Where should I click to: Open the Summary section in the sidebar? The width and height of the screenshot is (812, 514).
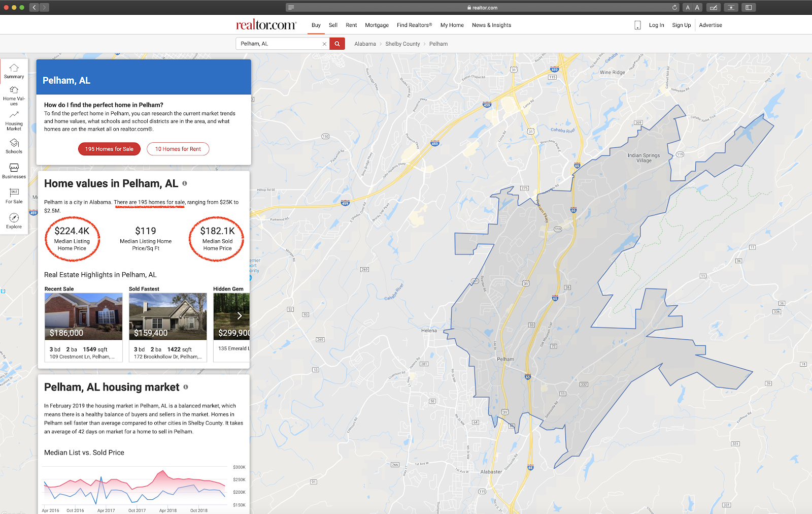[14, 71]
